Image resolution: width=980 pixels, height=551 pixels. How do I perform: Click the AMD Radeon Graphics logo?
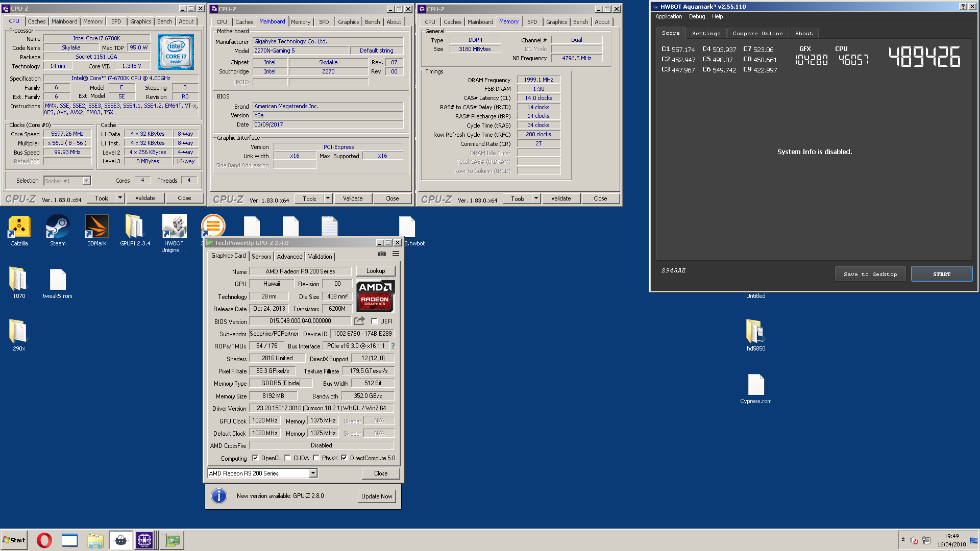tap(375, 295)
